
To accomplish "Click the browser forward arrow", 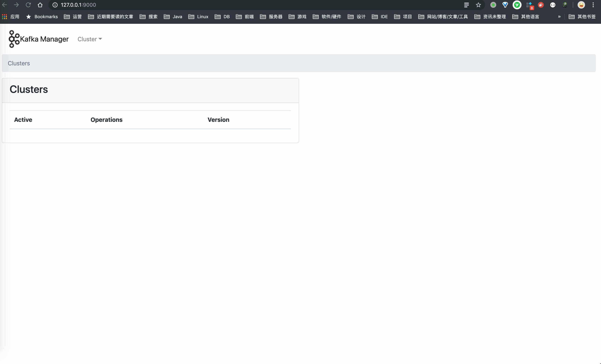I will coord(16,5).
